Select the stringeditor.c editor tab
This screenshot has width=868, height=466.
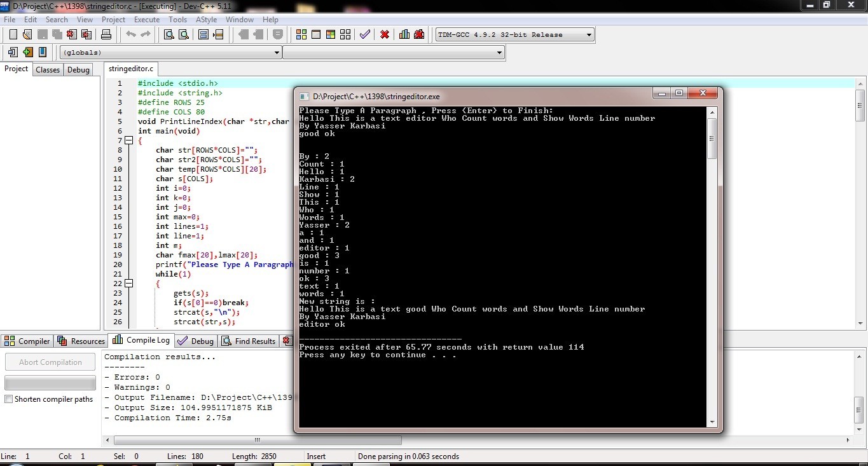[130, 69]
